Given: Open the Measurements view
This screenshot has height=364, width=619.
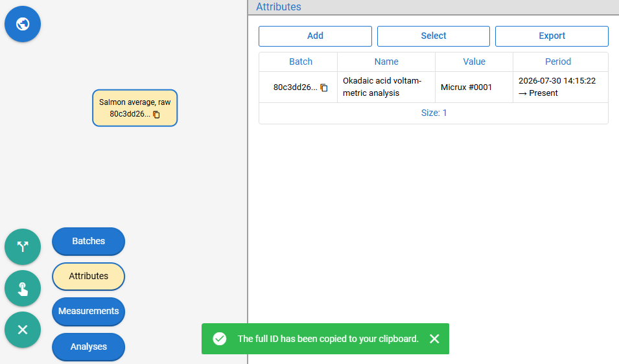Looking at the screenshot, I should [88, 311].
